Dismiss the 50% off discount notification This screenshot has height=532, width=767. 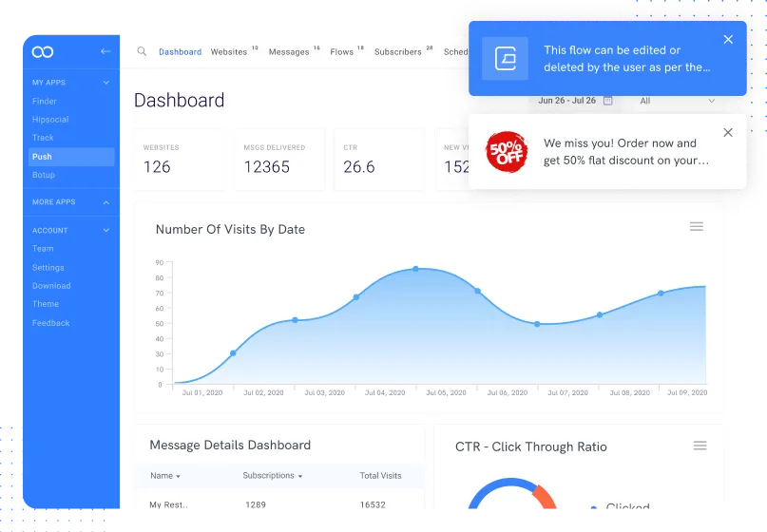728,133
